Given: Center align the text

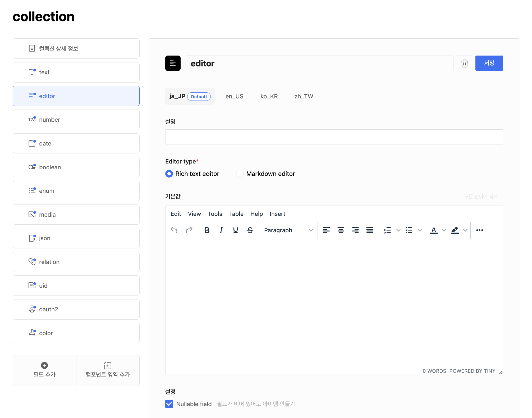Looking at the screenshot, I should pos(341,230).
